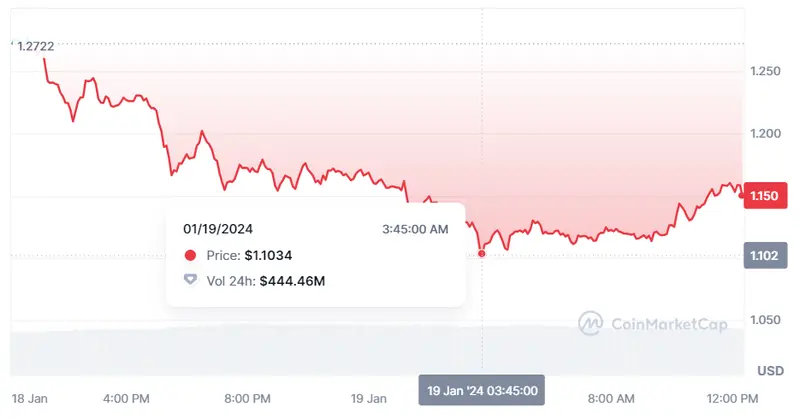This screenshot has width=800, height=419.
Task: Click the 18 Jan date axis label
Action: 30,398
